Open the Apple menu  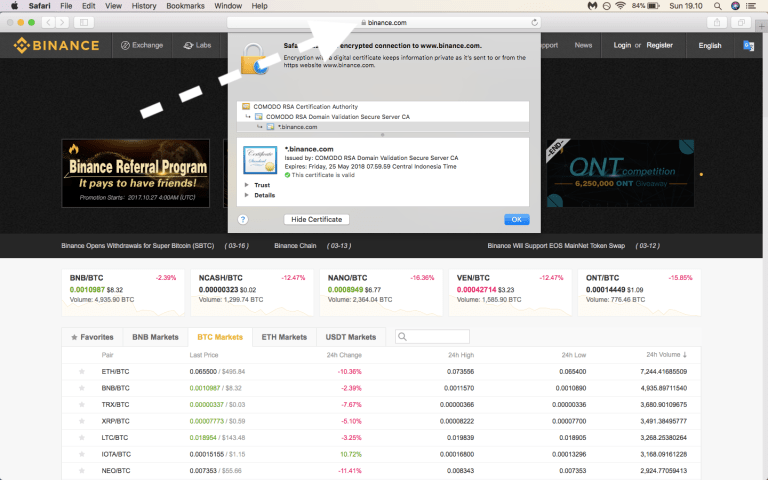pyautogui.click(x=14, y=6)
